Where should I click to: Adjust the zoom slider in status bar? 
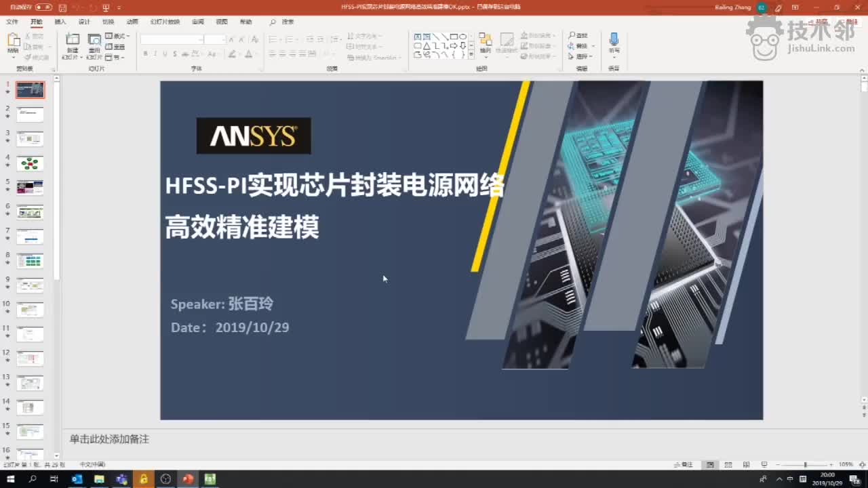tap(805, 464)
